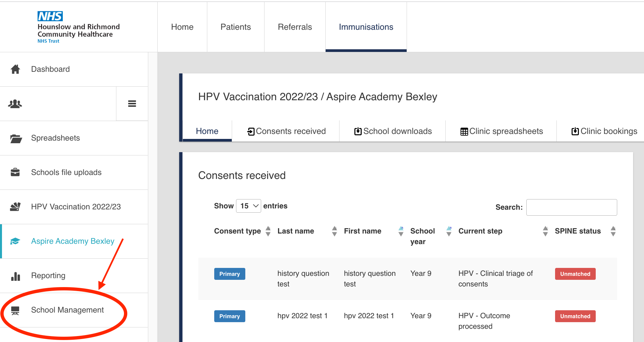Click into the Search input field

(x=571, y=207)
